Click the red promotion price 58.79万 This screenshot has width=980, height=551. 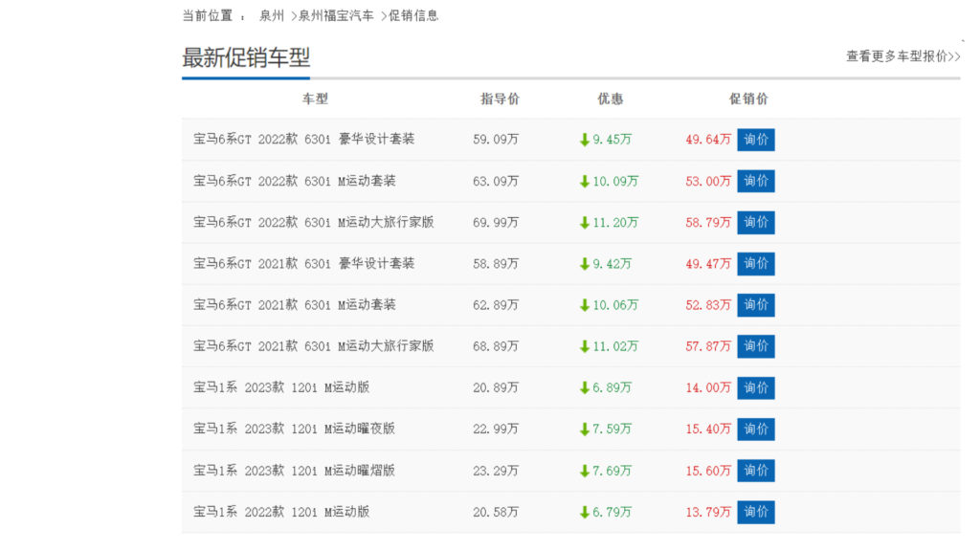pos(708,222)
